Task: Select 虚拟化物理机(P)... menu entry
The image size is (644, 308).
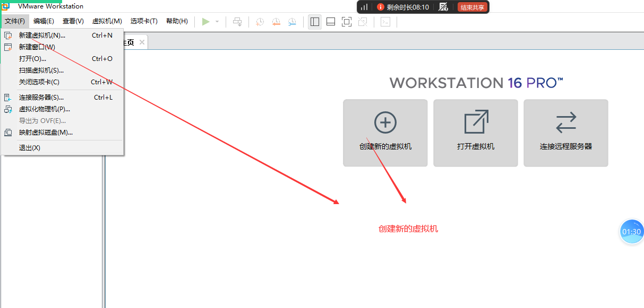Action: coord(62,109)
